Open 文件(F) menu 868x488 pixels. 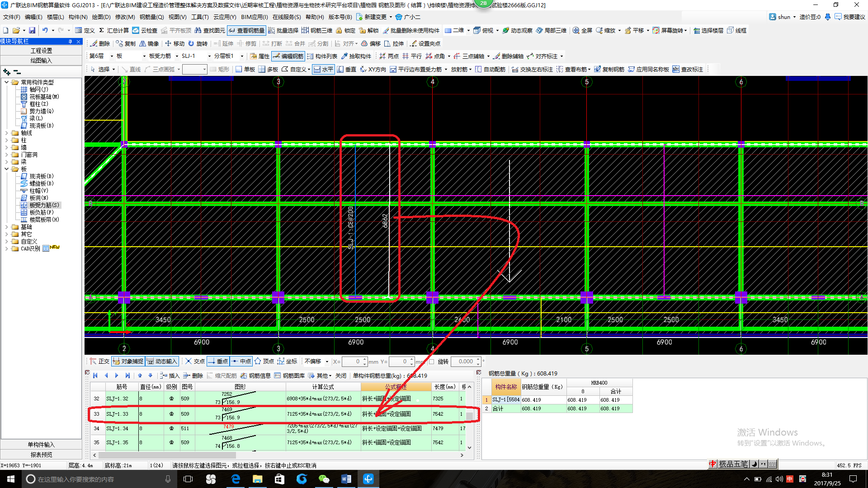11,17
